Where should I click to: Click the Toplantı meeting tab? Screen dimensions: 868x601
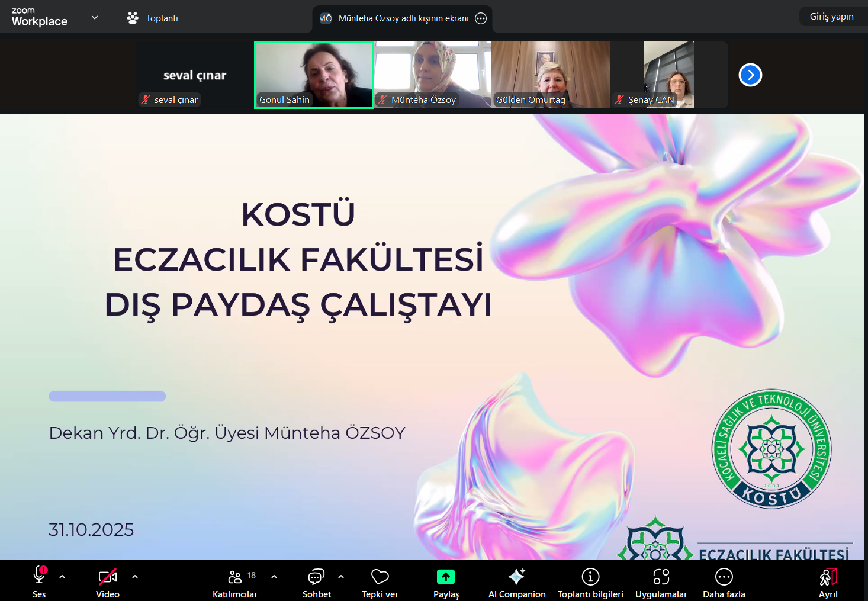(152, 18)
